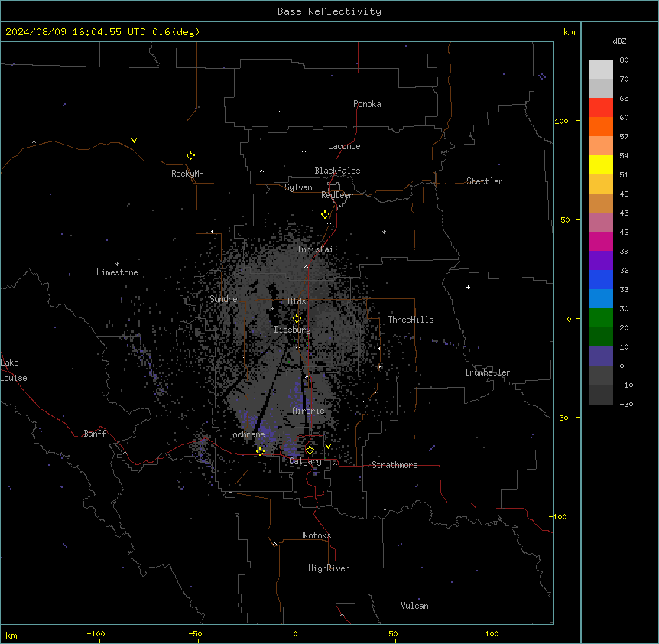Click the Base_Reflectivity title
The image size is (659, 644).
(x=329, y=11)
